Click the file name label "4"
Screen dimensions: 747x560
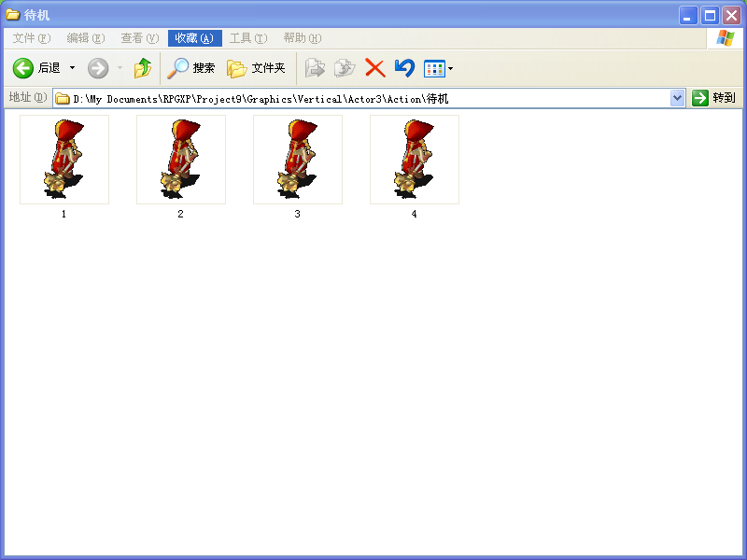click(x=414, y=215)
